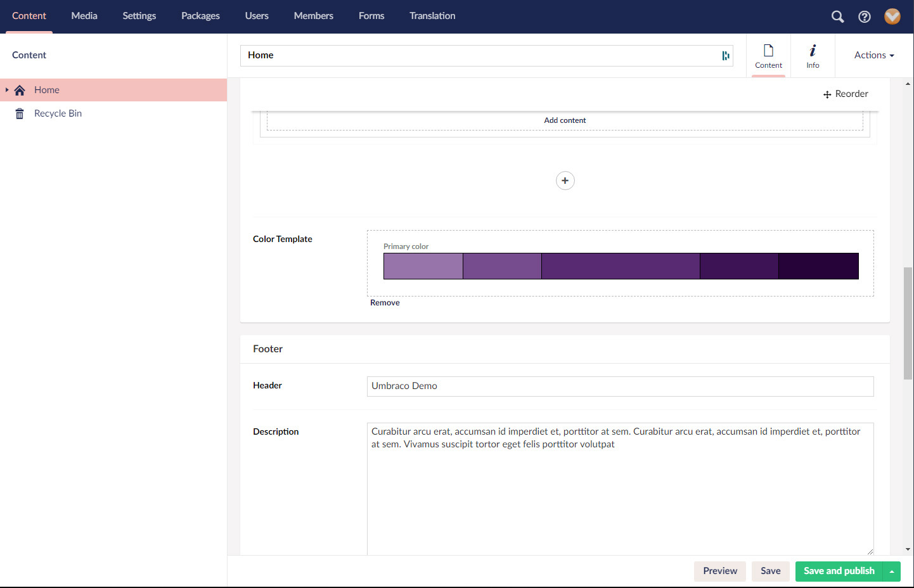914x588 pixels.
Task: Open the Content app document icon
Action: (x=768, y=51)
